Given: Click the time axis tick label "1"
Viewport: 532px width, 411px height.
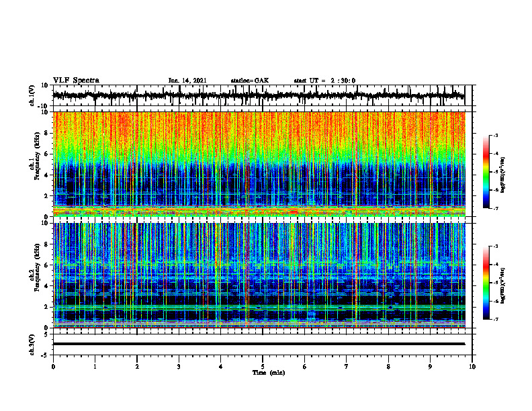Looking at the screenshot, I should pos(95,367).
